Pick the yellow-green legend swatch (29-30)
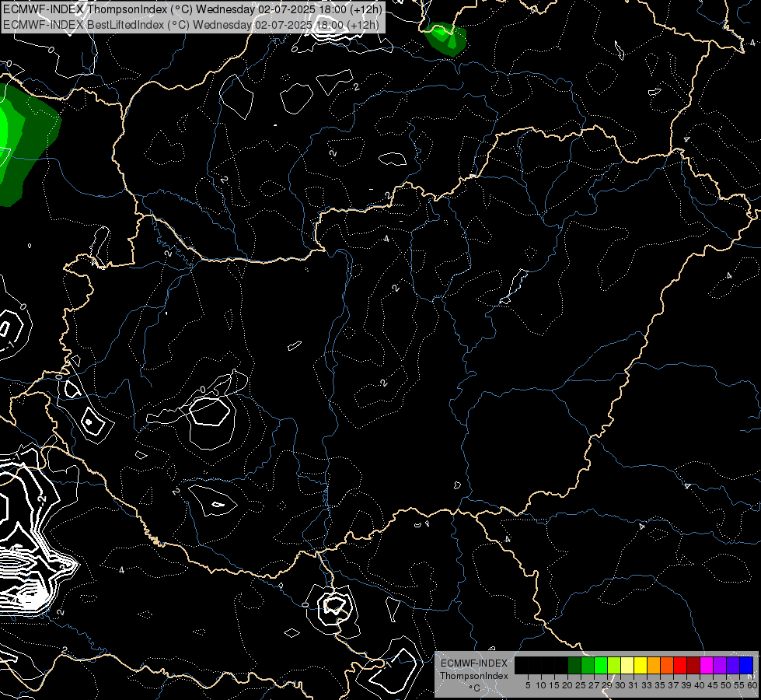 click(614, 665)
